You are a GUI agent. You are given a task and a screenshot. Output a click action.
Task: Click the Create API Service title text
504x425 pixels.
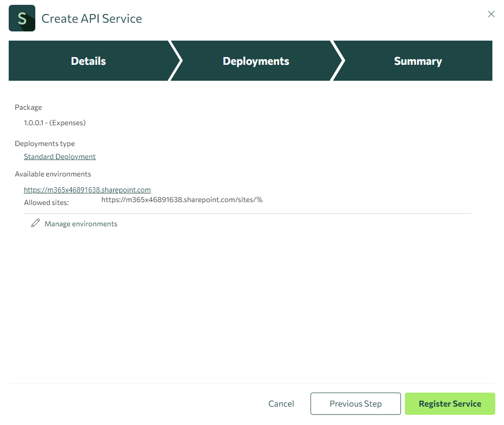click(x=91, y=19)
